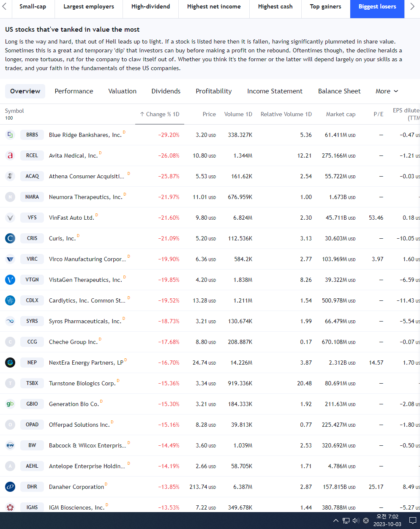Click the Athena Consumer Acquisition logo icon
Screen dimensions: 420x529
[x=10, y=176]
